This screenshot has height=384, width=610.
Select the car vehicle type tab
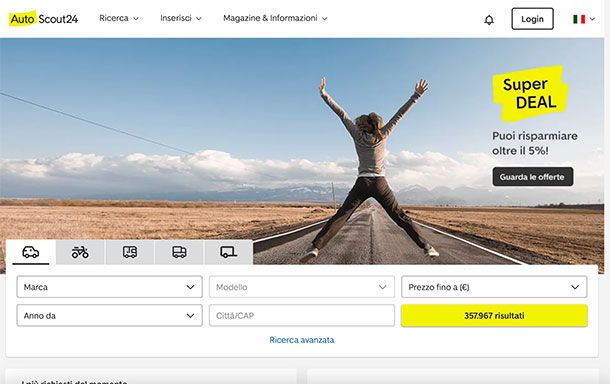coord(31,252)
